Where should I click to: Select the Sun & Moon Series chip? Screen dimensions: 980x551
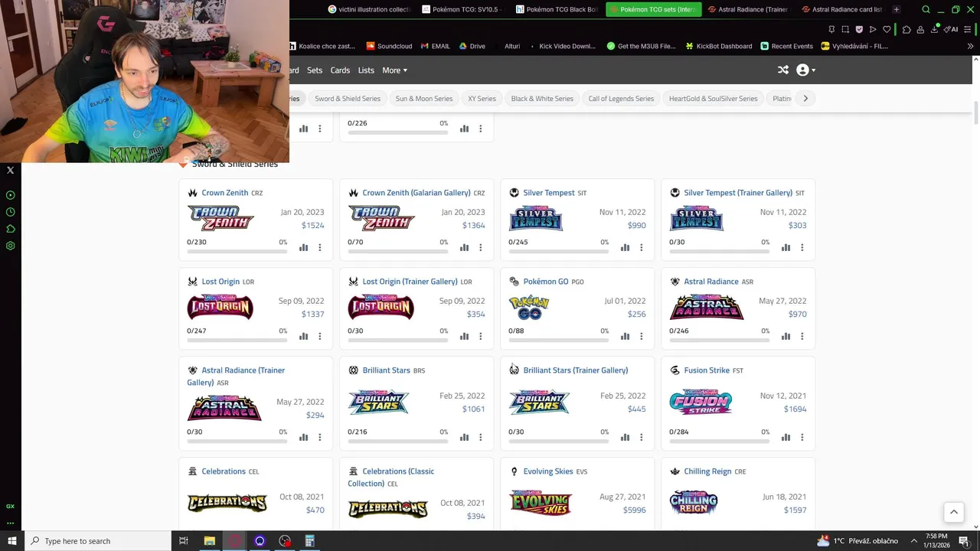423,98
